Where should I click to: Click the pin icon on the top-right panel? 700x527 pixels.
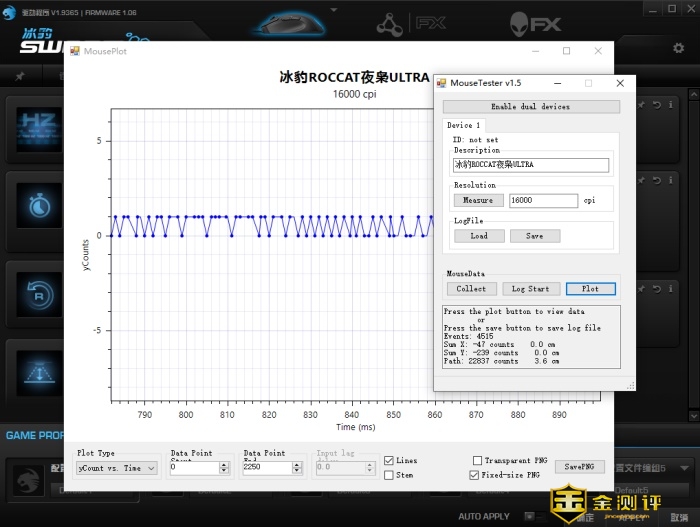point(642,104)
